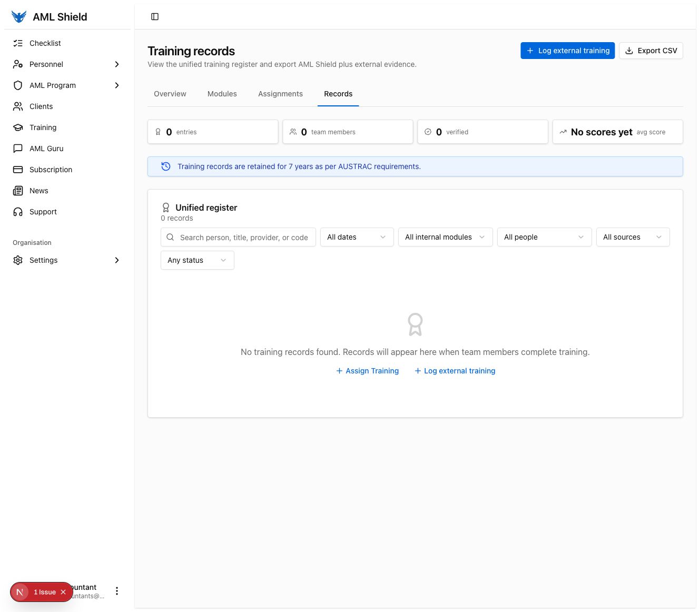Viewport: 700px width, 612px height.
Task: Click the entries card award icon
Action: (158, 132)
